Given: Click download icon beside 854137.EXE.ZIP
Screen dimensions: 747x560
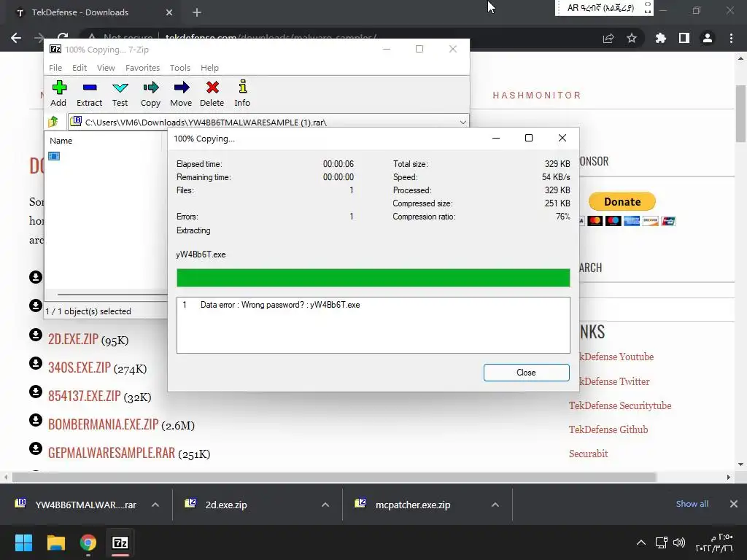Looking at the screenshot, I should (36, 392).
